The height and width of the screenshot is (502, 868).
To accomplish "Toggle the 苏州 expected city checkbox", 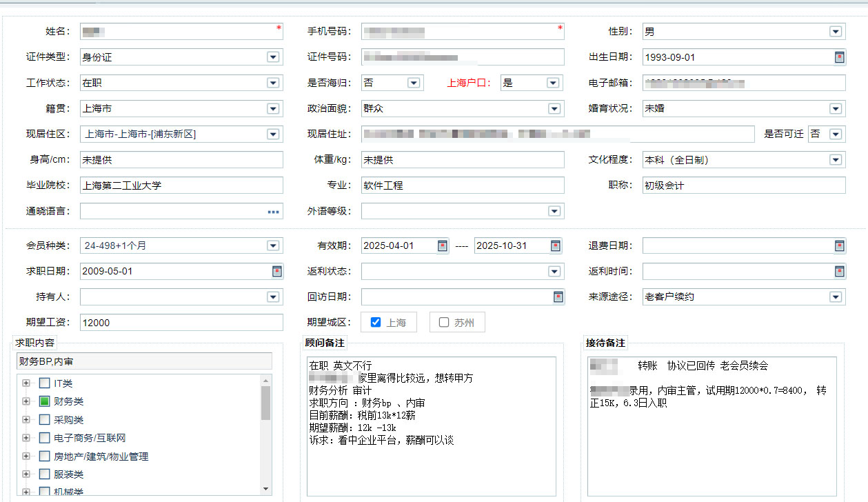I will [444, 322].
